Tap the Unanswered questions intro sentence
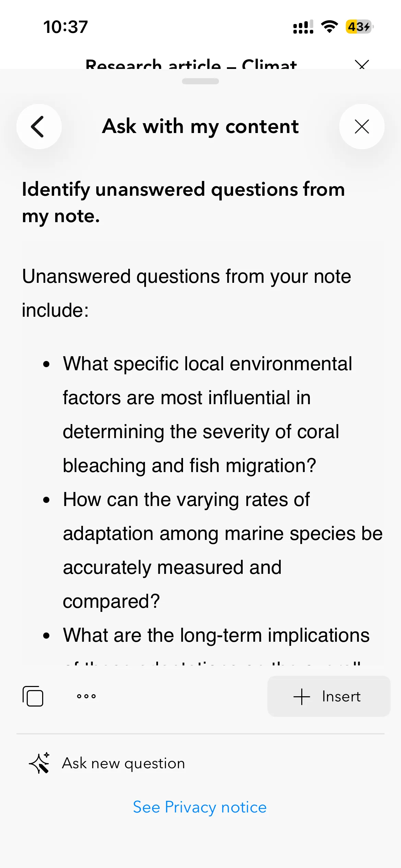Image resolution: width=401 pixels, height=868 pixels. [x=186, y=293]
